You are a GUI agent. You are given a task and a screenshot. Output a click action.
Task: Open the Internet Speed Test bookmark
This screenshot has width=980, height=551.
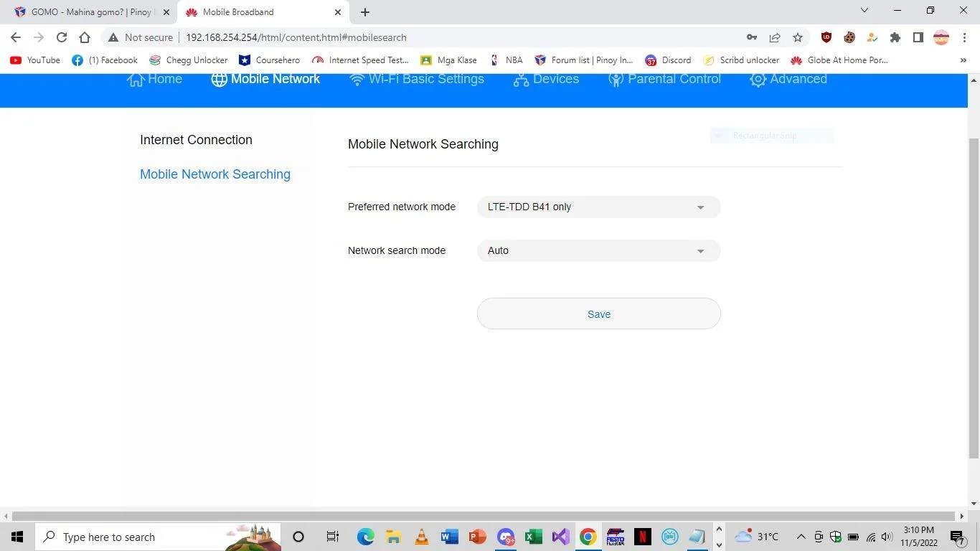click(361, 60)
